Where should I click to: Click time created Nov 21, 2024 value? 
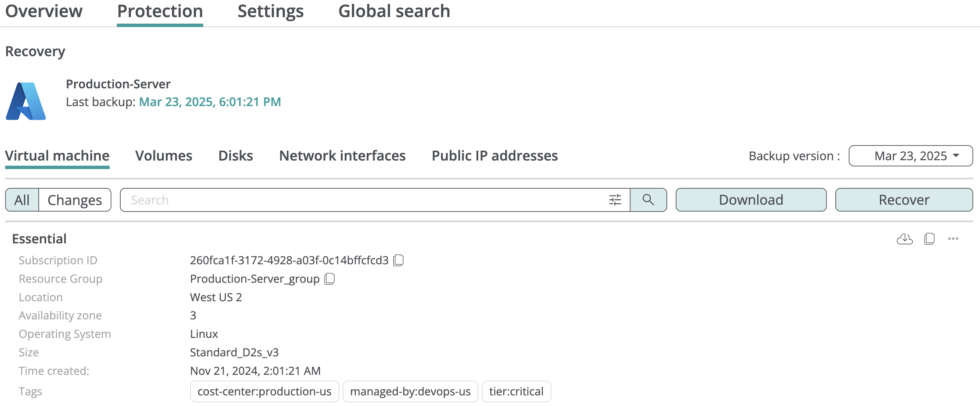point(255,371)
